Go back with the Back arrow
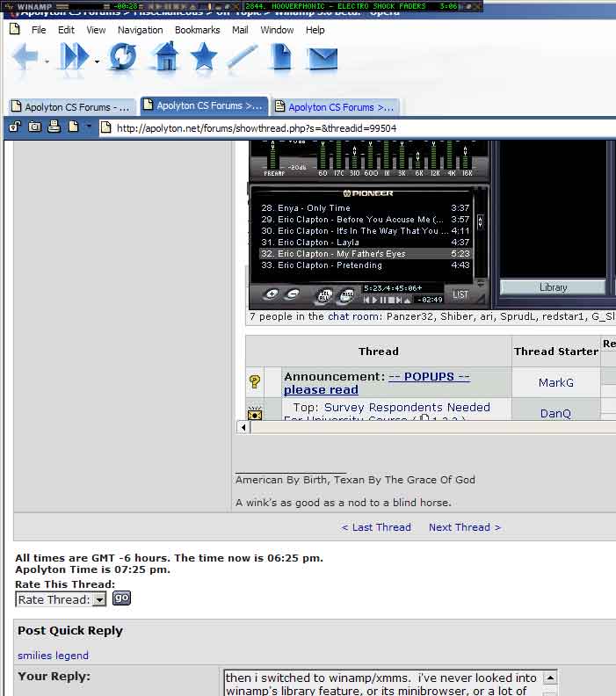The width and height of the screenshot is (616, 696). (25, 57)
